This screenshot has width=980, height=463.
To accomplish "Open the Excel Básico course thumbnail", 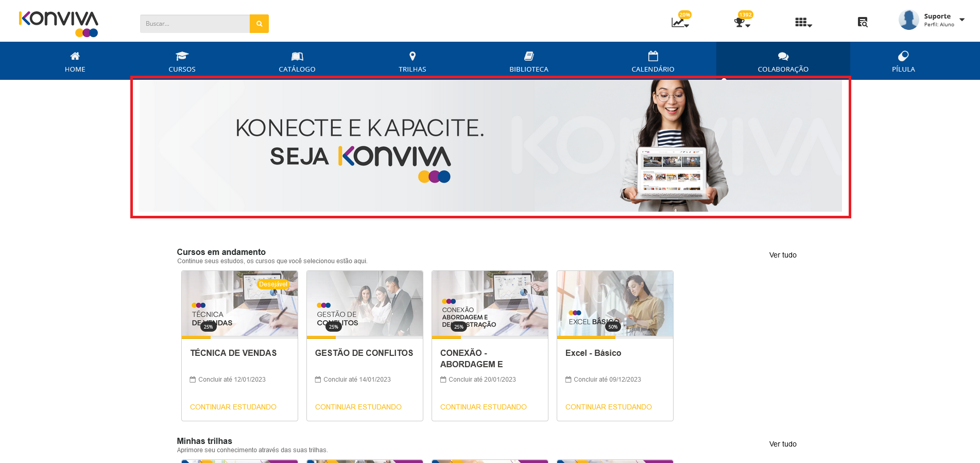I will coord(615,304).
